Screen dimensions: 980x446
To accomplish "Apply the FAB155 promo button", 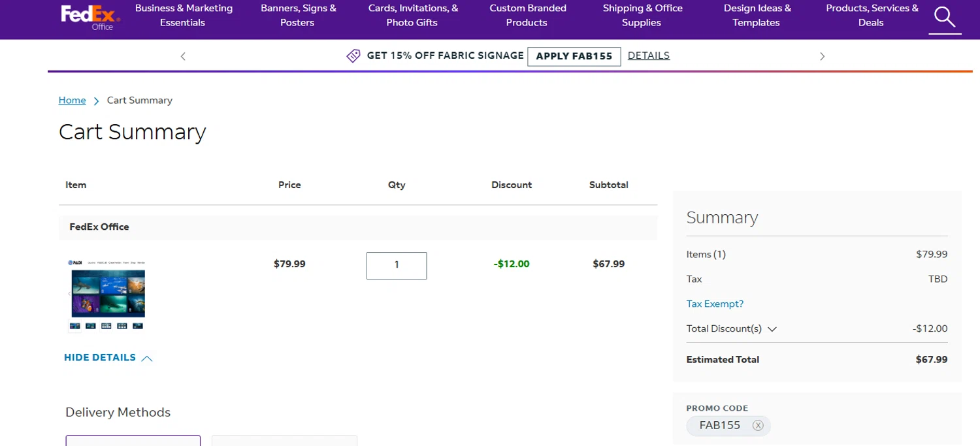I will [574, 56].
